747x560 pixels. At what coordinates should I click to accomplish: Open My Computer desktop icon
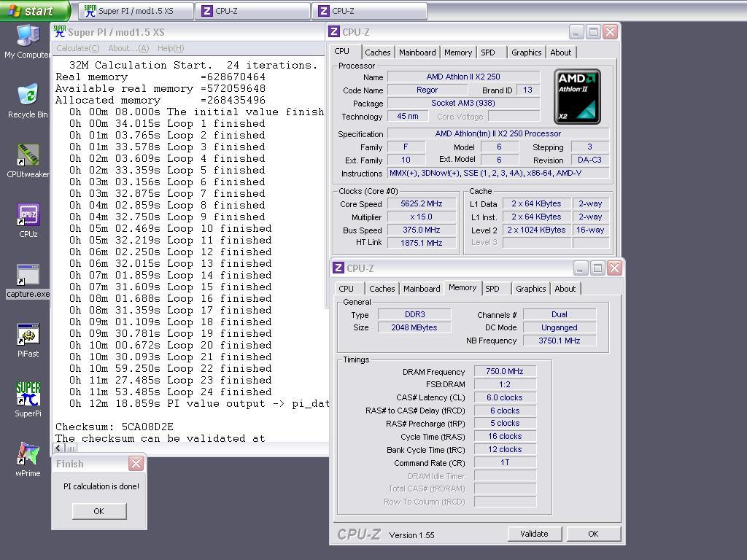(28, 41)
